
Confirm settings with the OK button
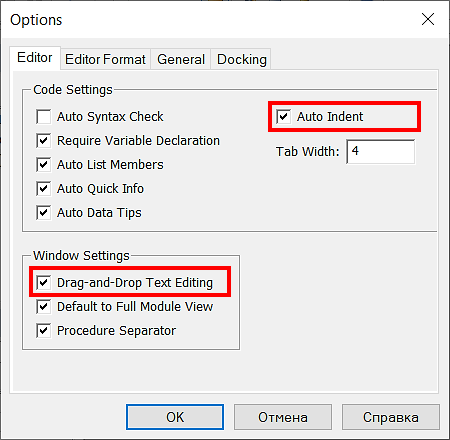click(x=175, y=417)
